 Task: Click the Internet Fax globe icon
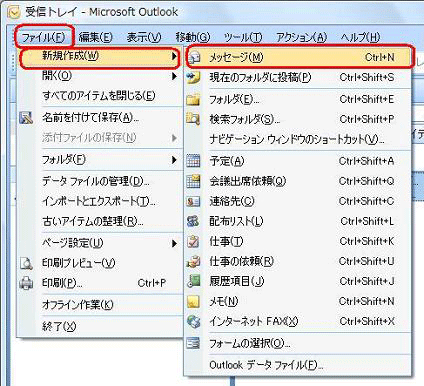[193, 322]
